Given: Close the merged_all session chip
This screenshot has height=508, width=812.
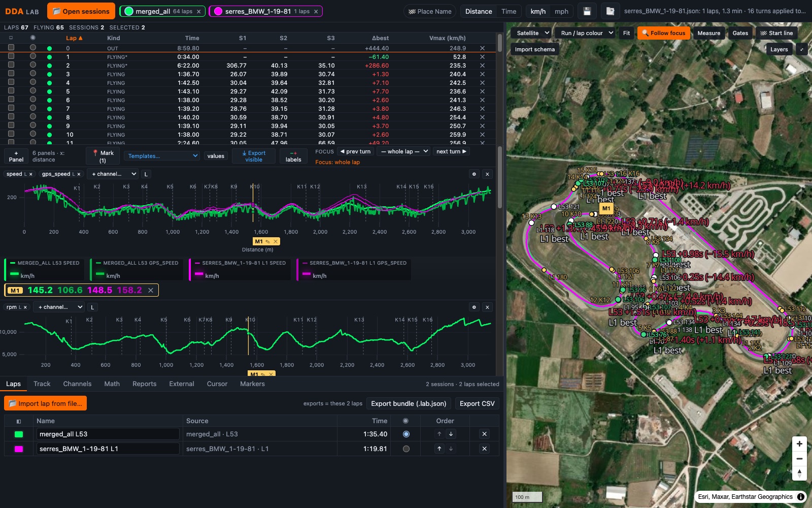Looking at the screenshot, I should (198, 11).
